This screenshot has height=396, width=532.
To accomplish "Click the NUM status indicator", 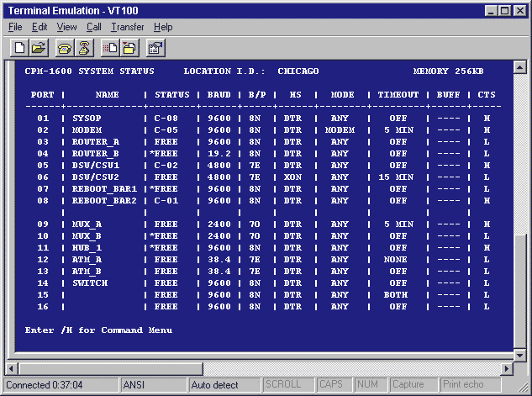I will 371,385.
